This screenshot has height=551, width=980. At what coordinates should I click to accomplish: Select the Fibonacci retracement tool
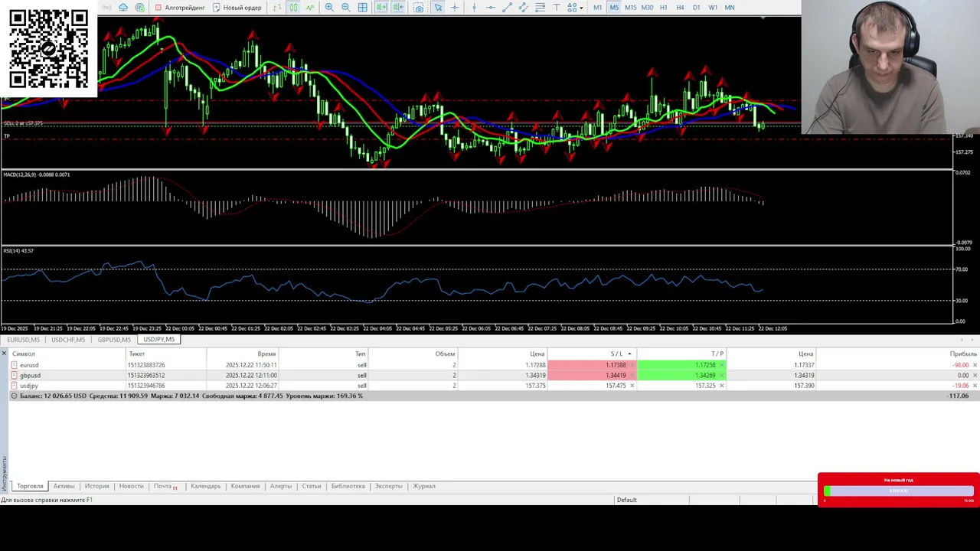pos(540,7)
